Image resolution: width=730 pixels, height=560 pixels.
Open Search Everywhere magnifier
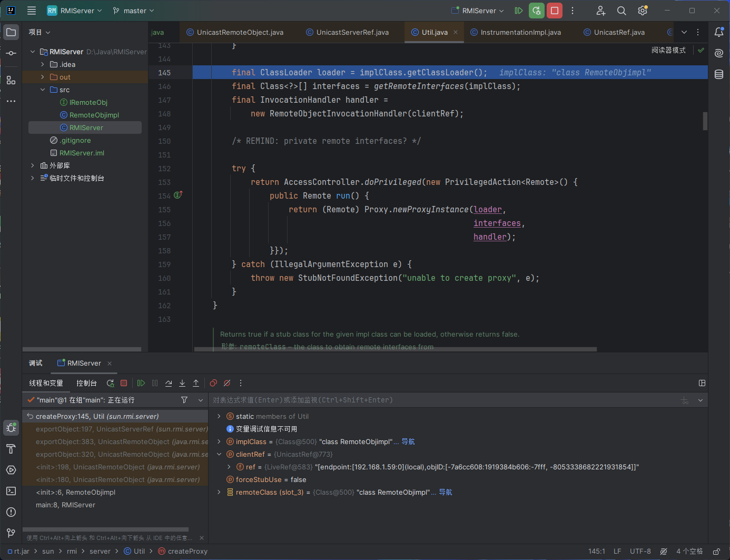click(x=622, y=11)
